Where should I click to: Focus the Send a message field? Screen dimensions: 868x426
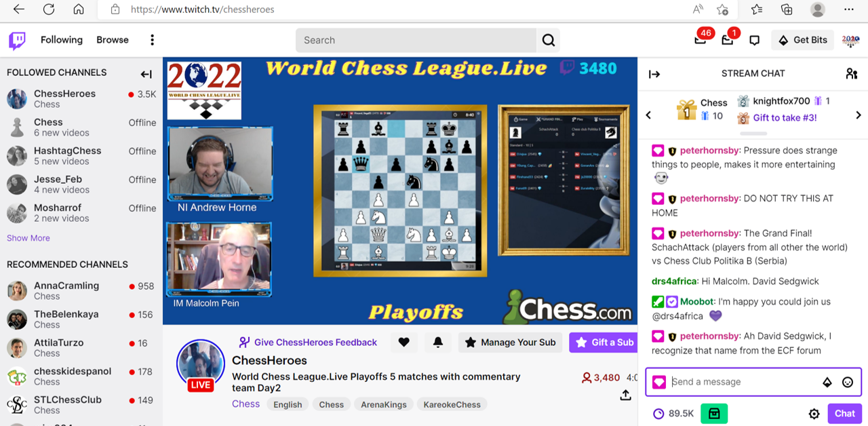click(743, 382)
